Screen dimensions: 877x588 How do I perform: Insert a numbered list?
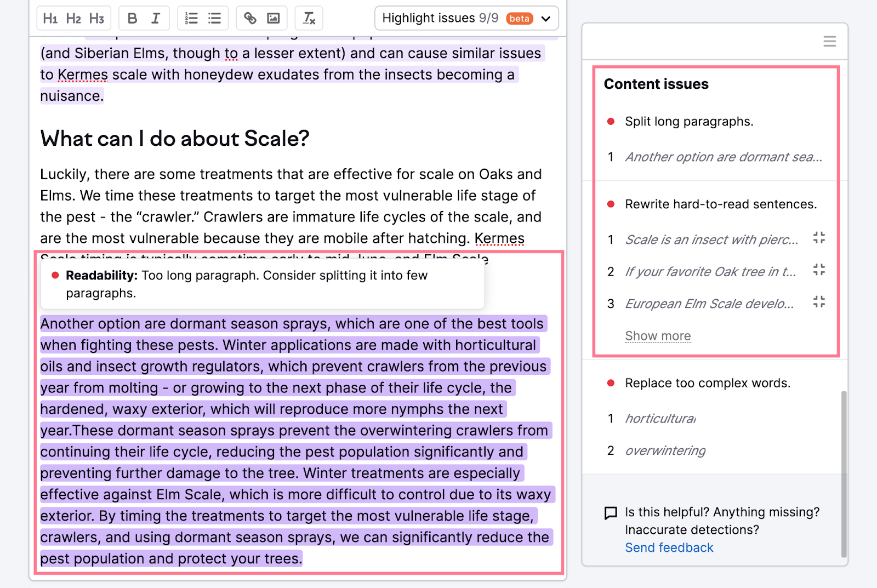191,19
